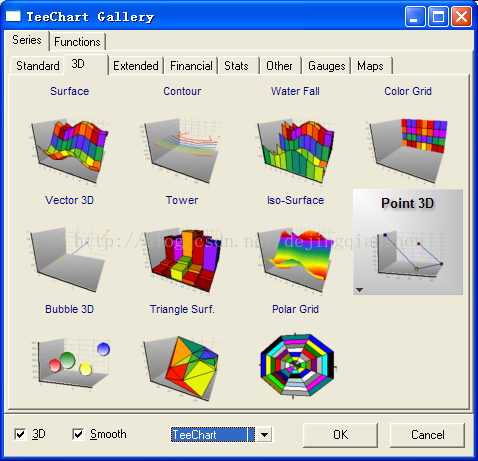
Task: Click the TeeChart combo box field
Action: coord(213,435)
